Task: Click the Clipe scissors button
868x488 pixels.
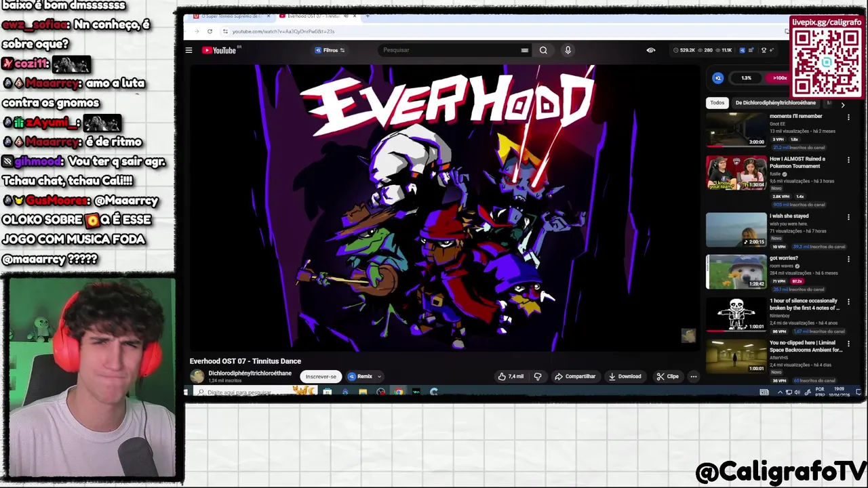Action: click(667, 377)
